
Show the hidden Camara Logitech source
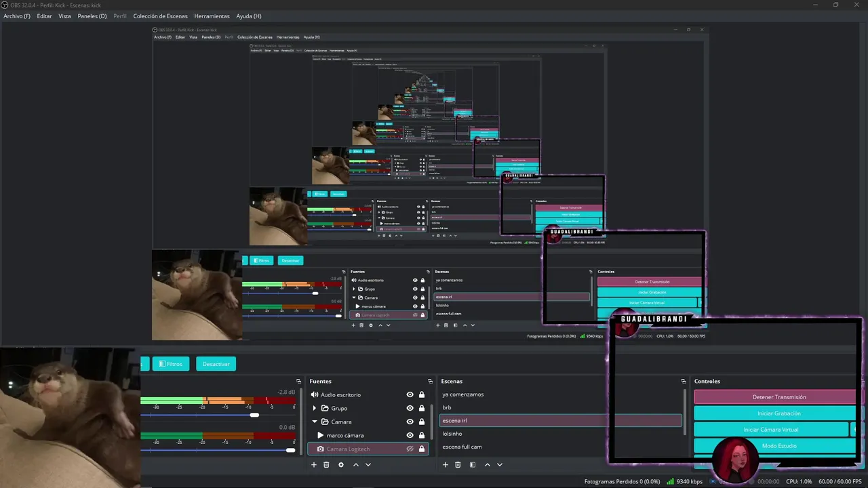410,449
